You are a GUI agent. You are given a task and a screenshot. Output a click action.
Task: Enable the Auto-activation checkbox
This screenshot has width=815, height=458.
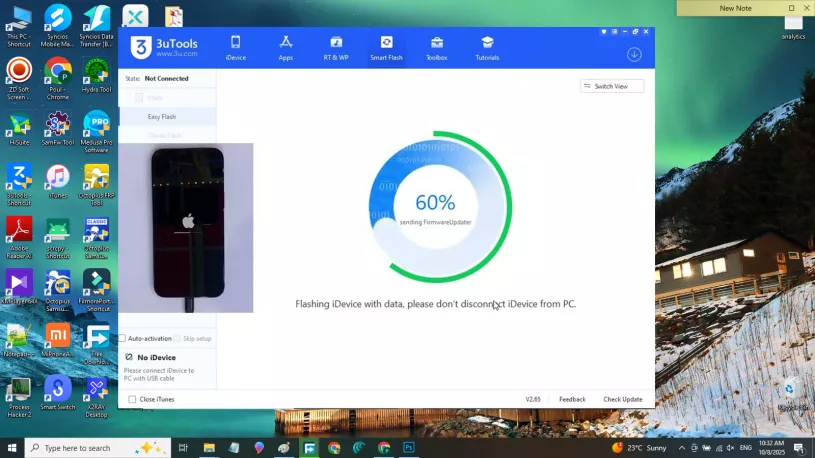click(123, 339)
